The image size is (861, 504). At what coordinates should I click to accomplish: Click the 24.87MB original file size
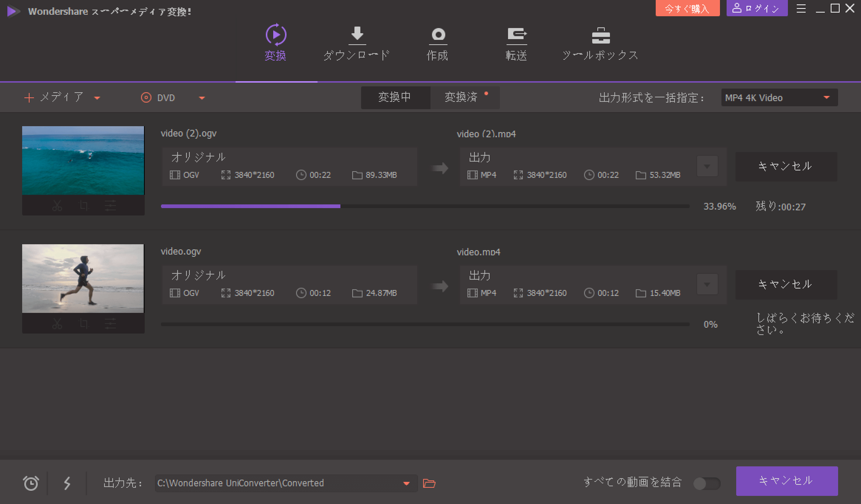pos(381,293)
